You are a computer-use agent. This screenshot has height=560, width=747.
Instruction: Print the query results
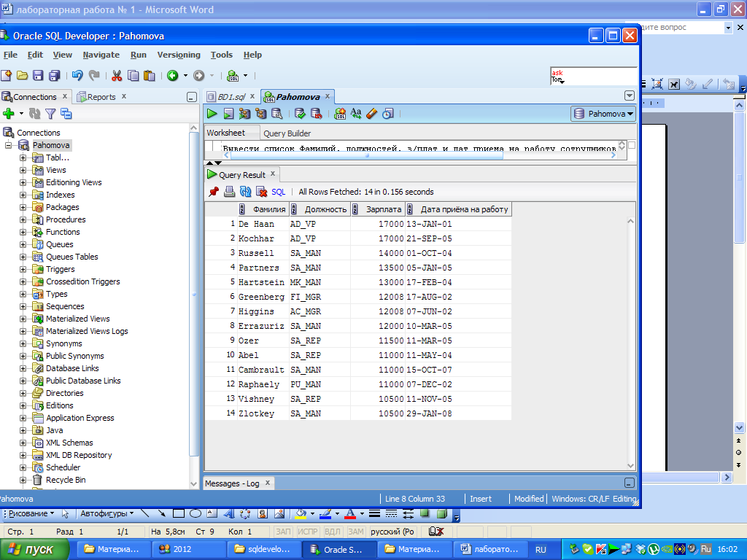click(230, 192)
